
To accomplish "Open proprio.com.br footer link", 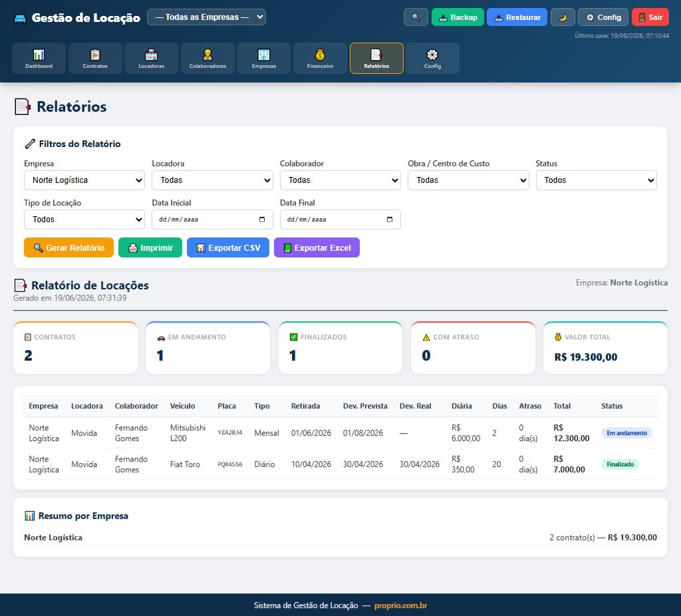I will tap(400, 605).
